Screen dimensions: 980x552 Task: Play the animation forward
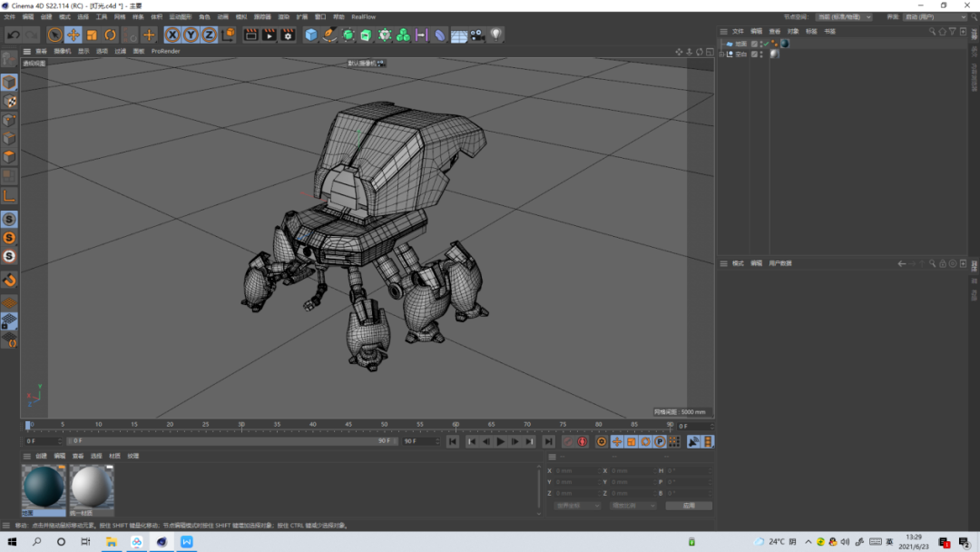click(x=501, y=442)
